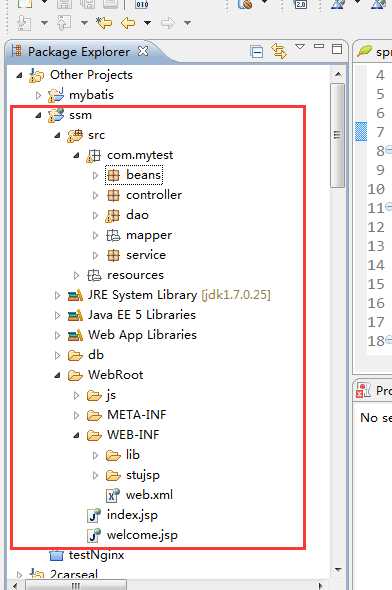Expand the service package
392x590 pixels.
tap(96, 255)
